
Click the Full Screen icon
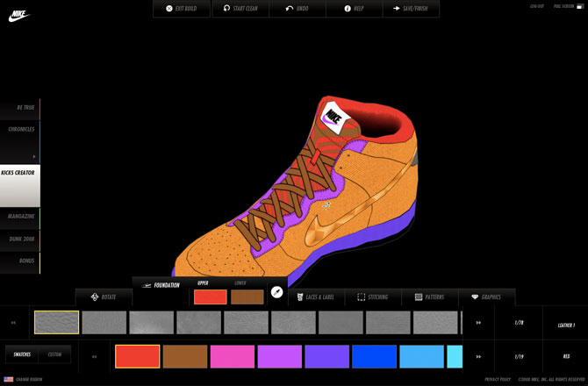click(x=580, y=6)
